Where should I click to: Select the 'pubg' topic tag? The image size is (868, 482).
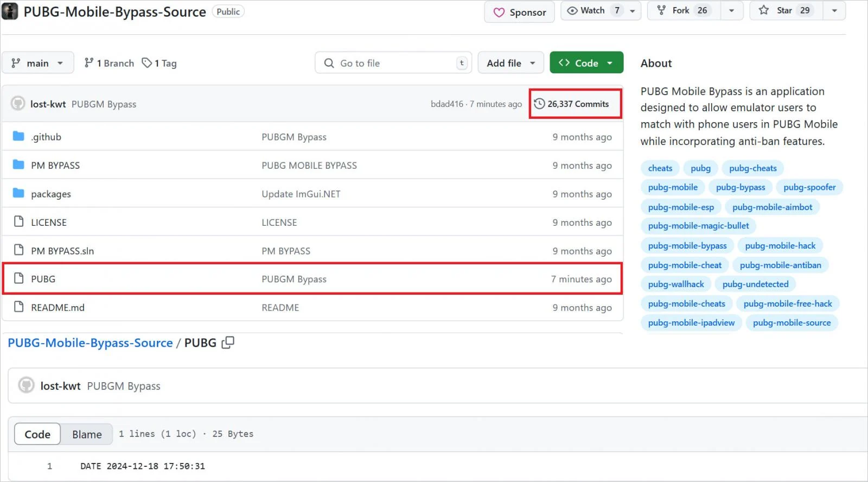pos(700,168)
